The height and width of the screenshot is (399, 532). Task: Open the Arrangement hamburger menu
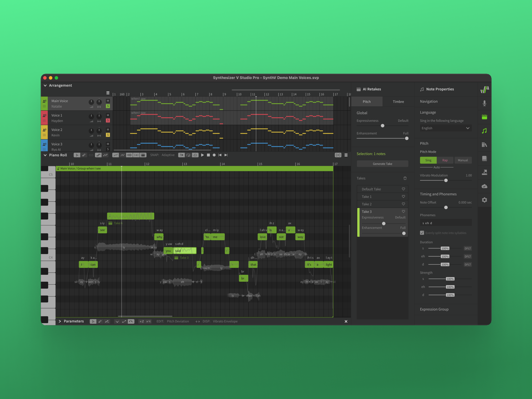click(108, 93)
